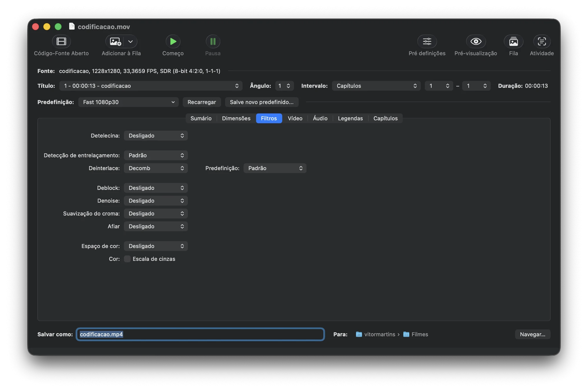Open the Atividade log icon
The width and height of the screenshot is (588, 392).
coord(542,41)
